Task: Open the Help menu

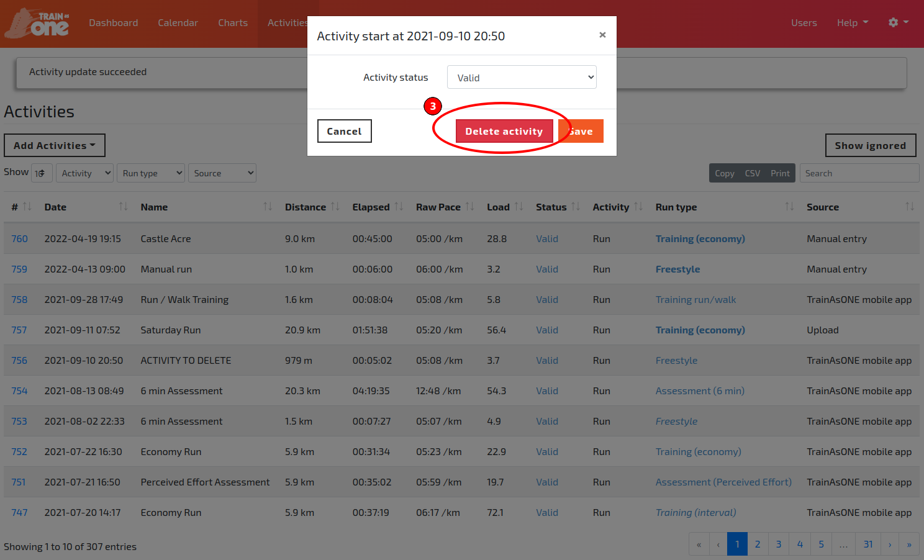Action: pos(852,23)
